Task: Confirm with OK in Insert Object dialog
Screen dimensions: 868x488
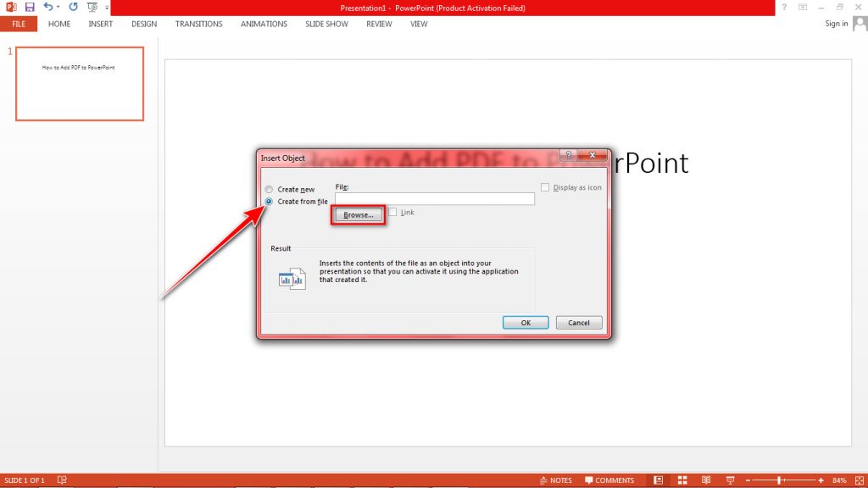Action: [x=525, y=322]
